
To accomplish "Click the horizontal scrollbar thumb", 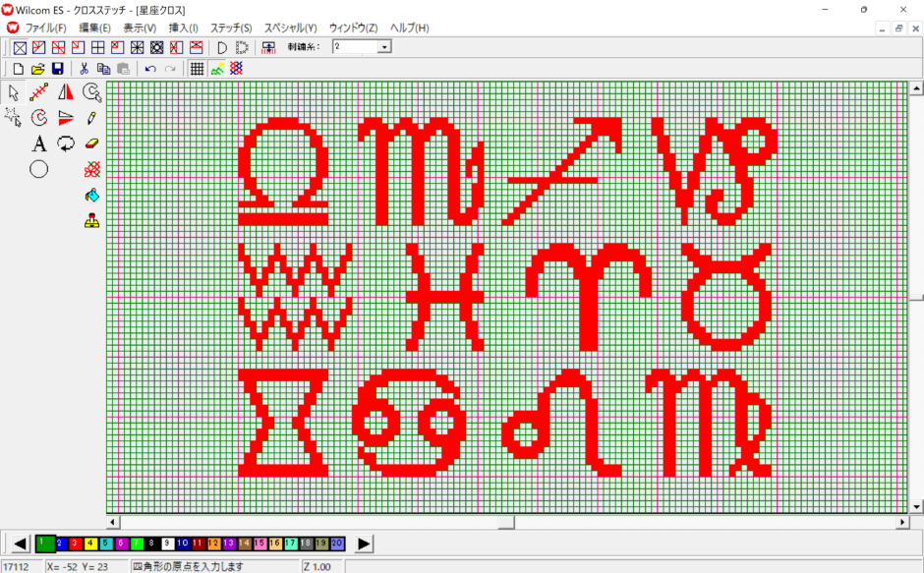I will point(506,522).
